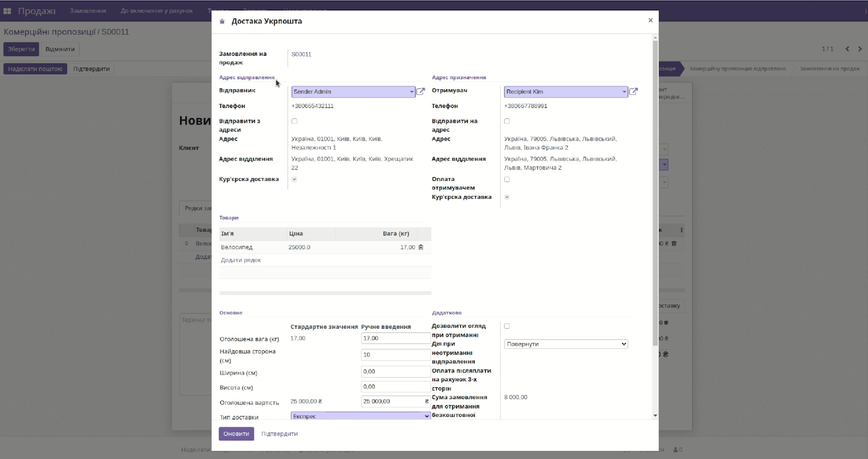Open the Відправник Sender Admin dropdown
868x459 pixels.
point(353,92)
